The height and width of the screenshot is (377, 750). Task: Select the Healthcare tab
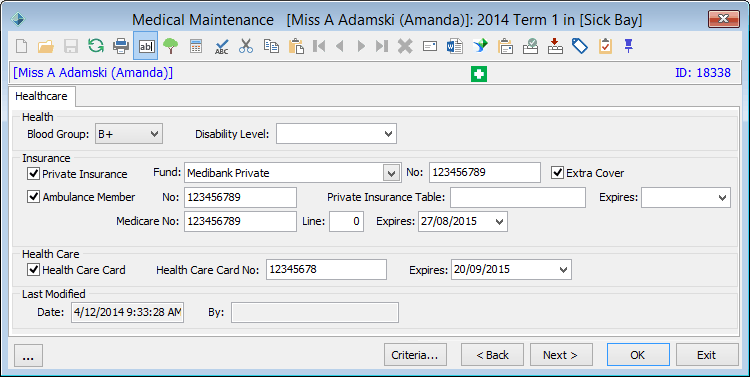pyautogui.click(x=42, y=96)
